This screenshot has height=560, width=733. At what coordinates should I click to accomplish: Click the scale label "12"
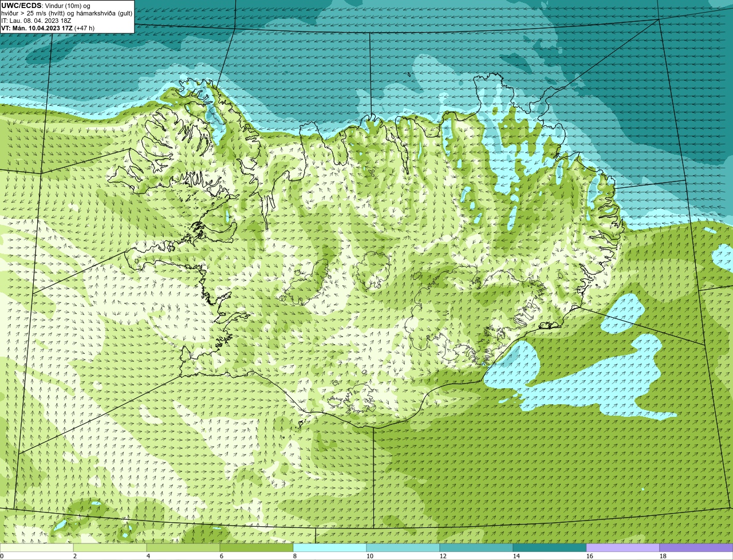tap(443, 556)
